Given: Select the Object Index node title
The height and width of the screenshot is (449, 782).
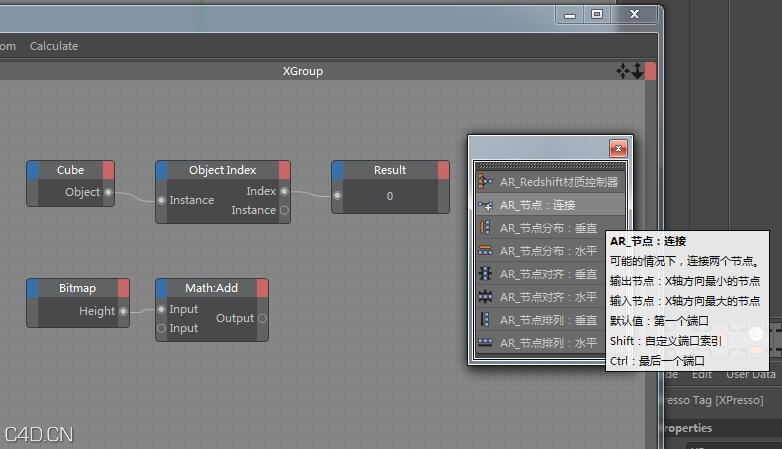Looking at the screenshot, I should [222, 170].
